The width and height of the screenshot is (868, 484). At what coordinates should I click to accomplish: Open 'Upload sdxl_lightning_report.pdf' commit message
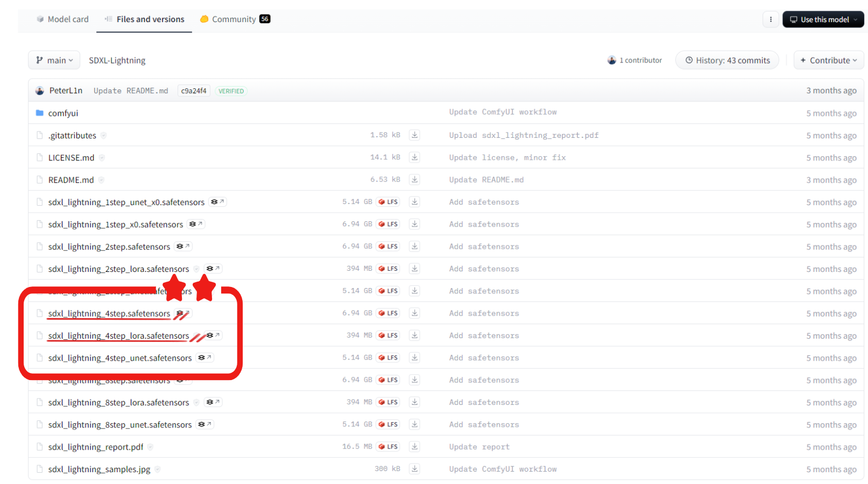click(524, 135)
